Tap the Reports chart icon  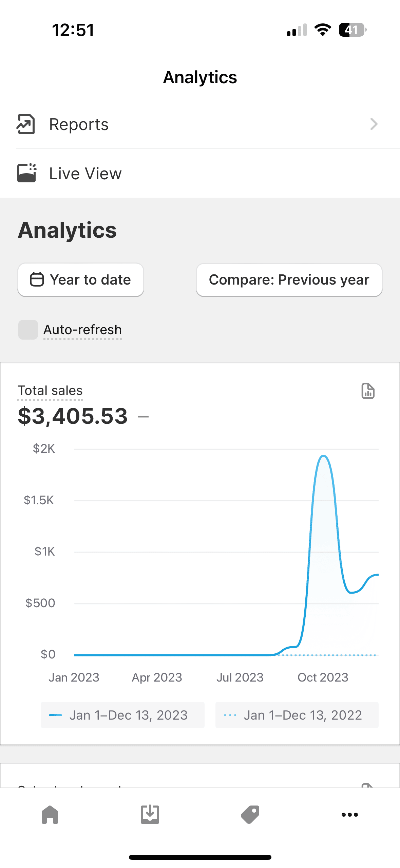click(x=26, y=124)
